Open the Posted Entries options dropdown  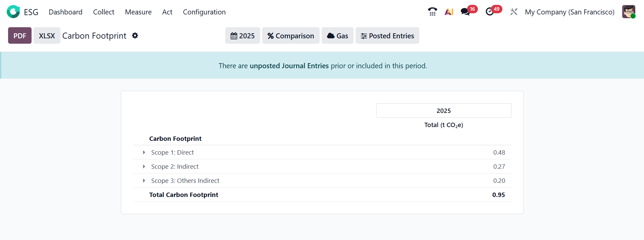(387, 36)
